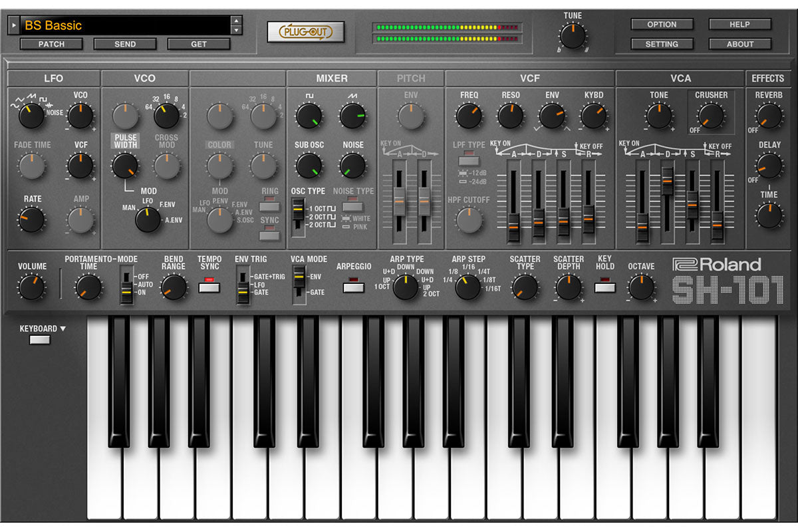The width and height of the screenshot is (798, 532).
Task: Open the SETTING button
Action: tap(662, 44)
